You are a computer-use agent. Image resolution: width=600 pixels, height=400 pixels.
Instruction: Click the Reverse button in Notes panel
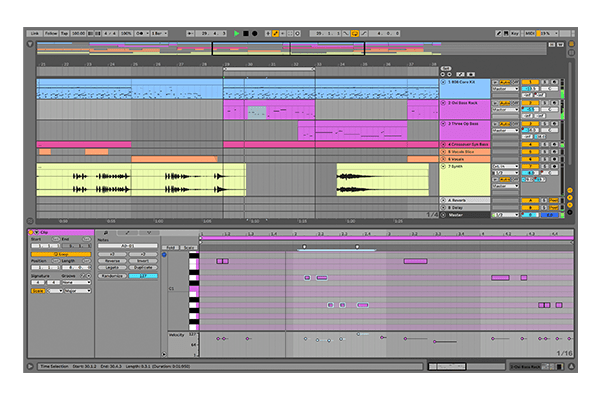coord(112,261)
